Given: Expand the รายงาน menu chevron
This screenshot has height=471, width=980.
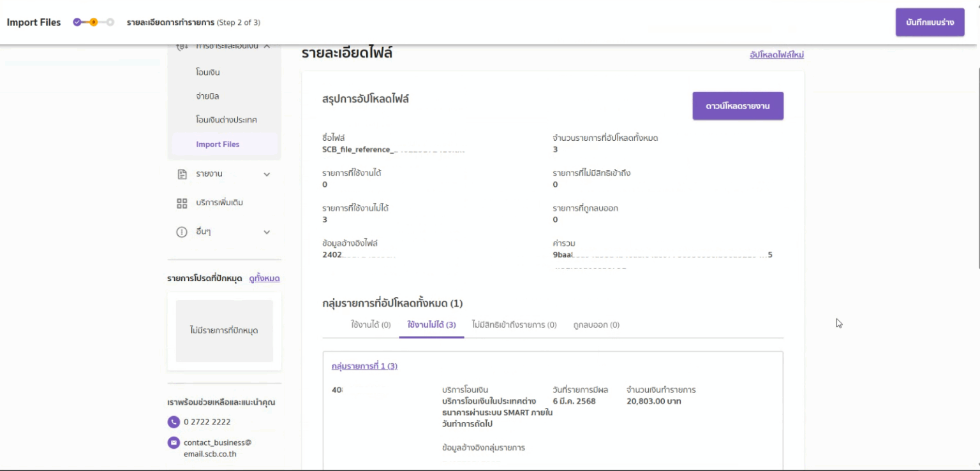Looking at the screenshot, I should [x=267, y=174].
